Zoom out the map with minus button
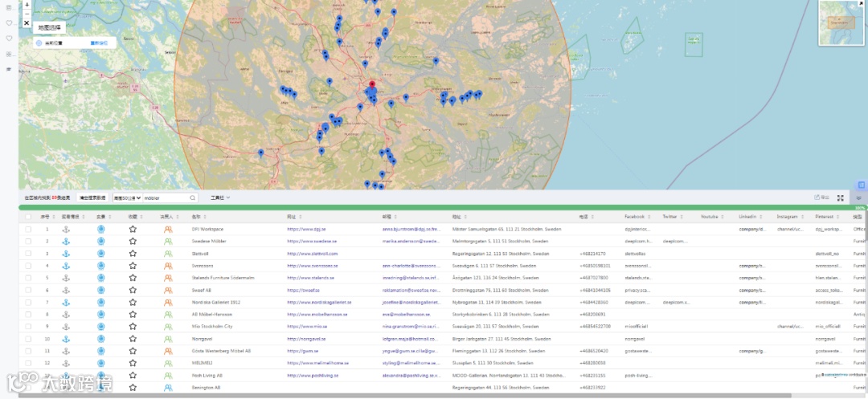The width and height of the screenshot is (868, 399). coord(27,14)
